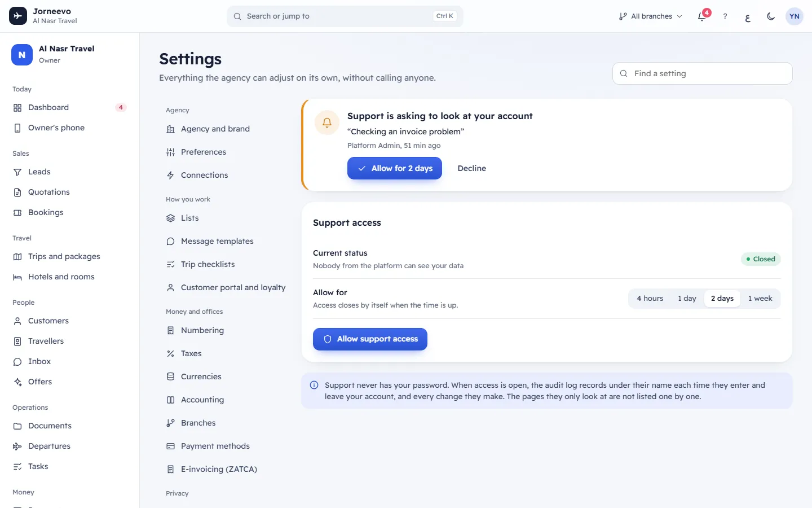Click the Branches settings icon
812x508 pixels.
tap(170, 423)
